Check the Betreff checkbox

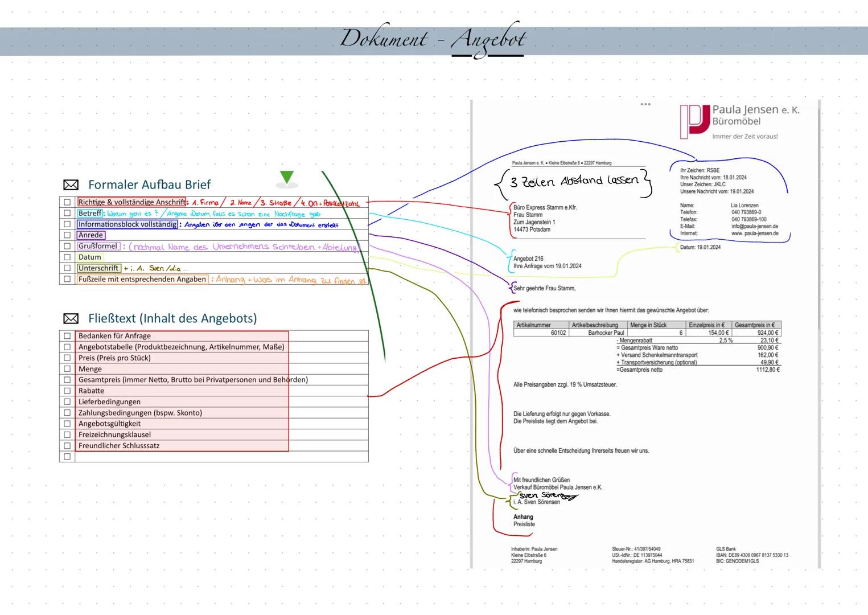[67, 213]
